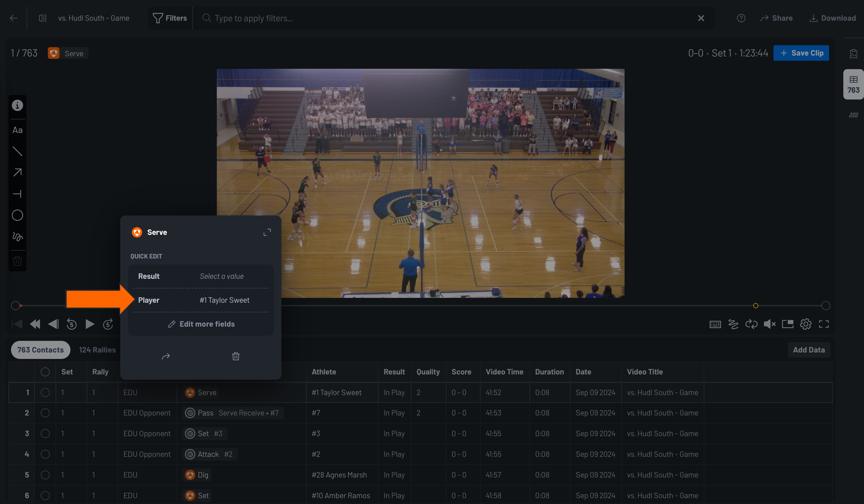Image resolution: width=864 pixels, height=504 pixels.
Task: Select the circle annotation tool
Action: [17, 215]
